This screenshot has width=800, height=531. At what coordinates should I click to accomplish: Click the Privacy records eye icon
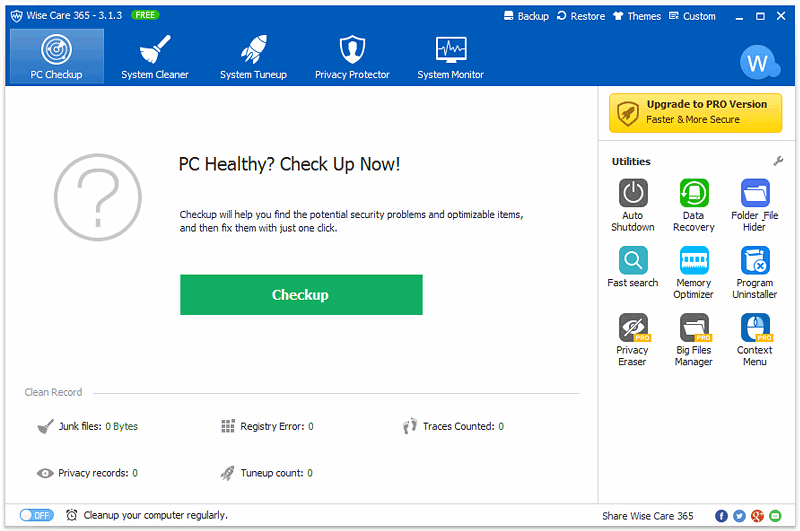point(45,473)
